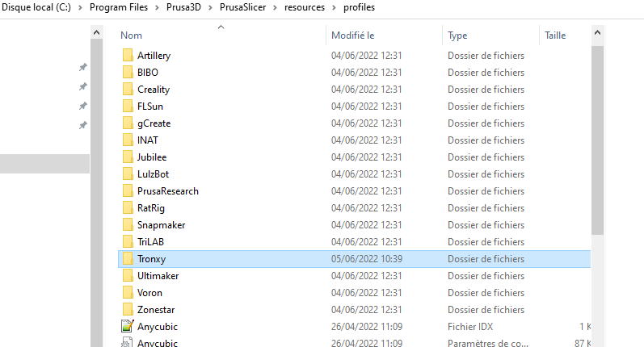
Task: Select the Snapmaker folder icon
Action: 128,225
